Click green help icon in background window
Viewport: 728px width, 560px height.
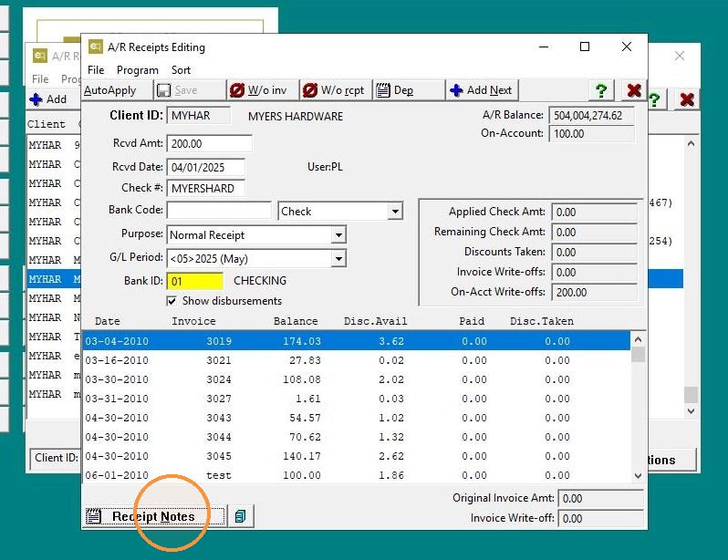[654, 99]
